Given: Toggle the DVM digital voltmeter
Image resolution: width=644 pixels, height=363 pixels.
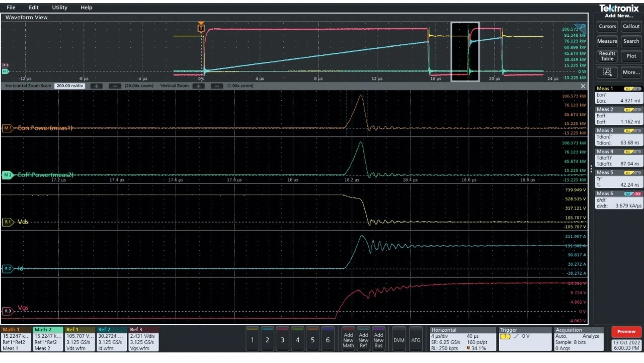Looking at the screenshot, I should 399,340.
